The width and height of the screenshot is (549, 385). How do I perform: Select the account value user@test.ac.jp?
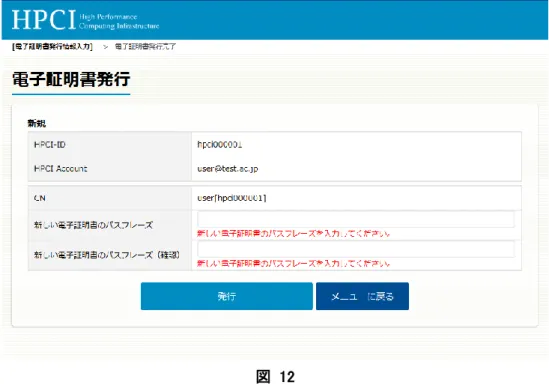pos(228,169)
